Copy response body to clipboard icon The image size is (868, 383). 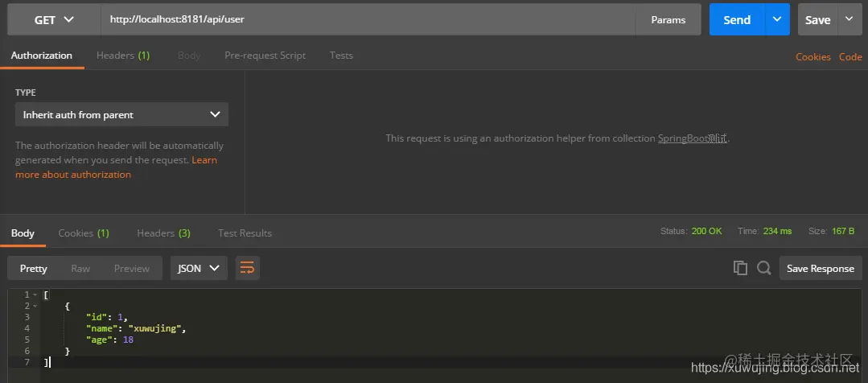(740, 268)
